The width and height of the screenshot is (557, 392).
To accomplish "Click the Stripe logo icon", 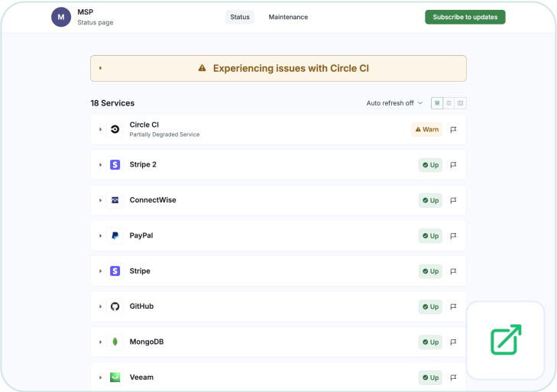I will 115,271.
